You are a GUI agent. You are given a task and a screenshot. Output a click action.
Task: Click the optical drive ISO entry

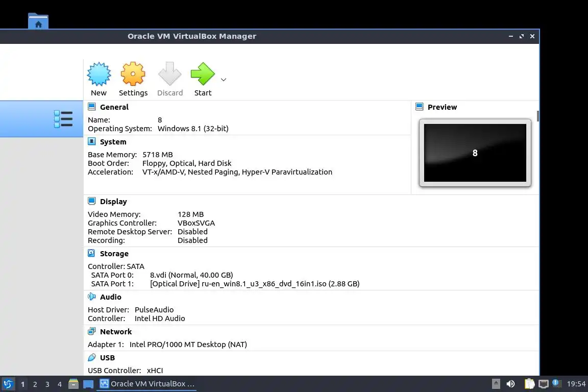coord(255,284)
